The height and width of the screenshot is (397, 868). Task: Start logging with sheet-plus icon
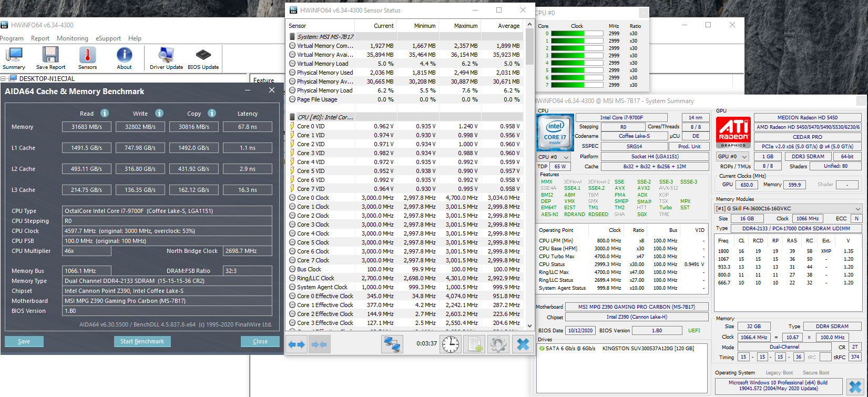474,344
